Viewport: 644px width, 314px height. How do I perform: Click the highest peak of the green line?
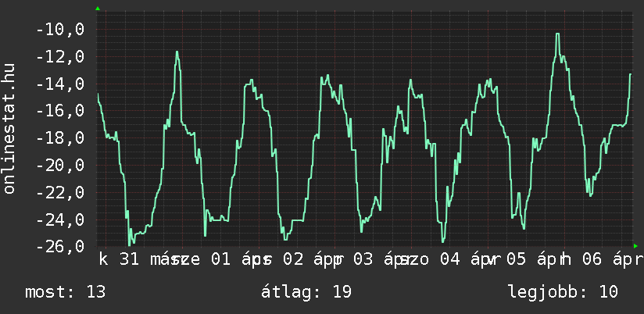tap(557, 34)
